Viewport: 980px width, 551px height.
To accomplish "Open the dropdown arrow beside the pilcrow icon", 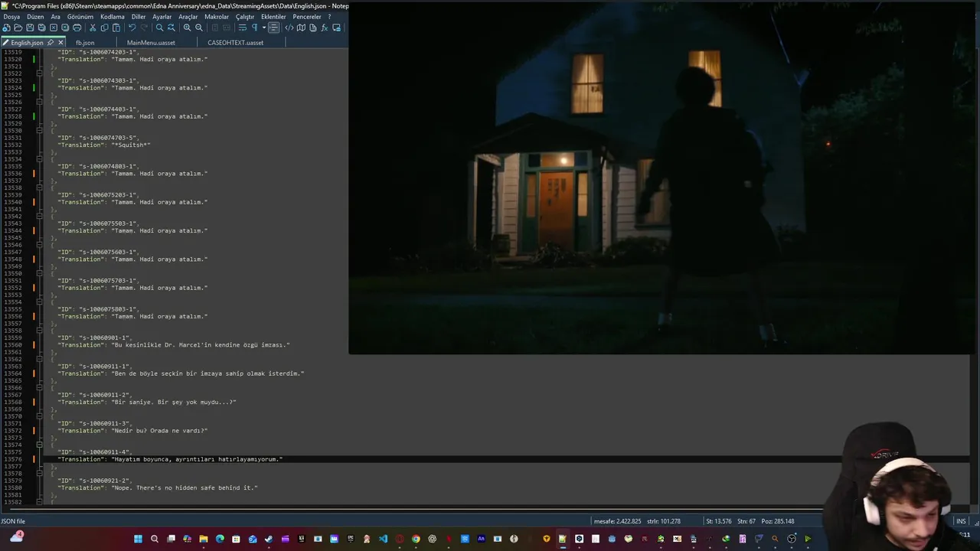I will point(264,28).
